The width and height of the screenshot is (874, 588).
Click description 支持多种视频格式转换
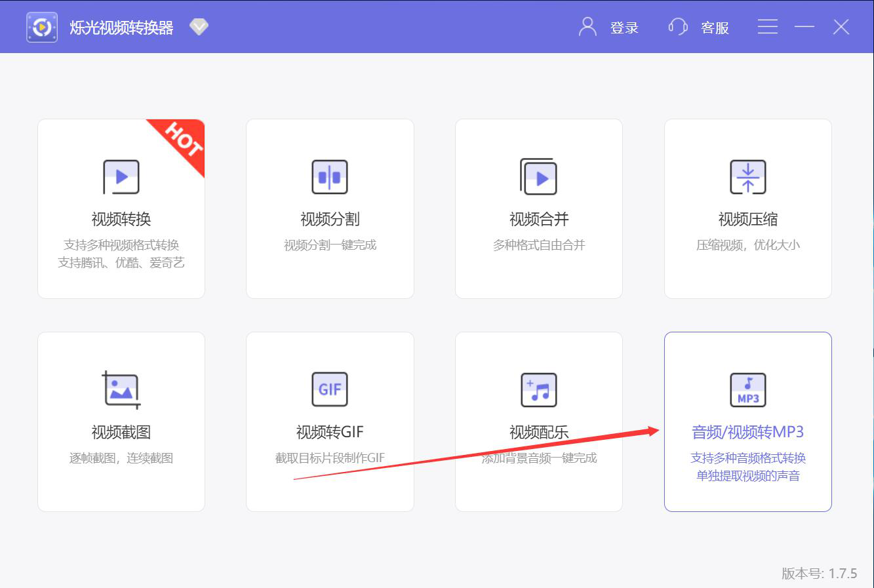pyautogui.click(x=121, y=245)
